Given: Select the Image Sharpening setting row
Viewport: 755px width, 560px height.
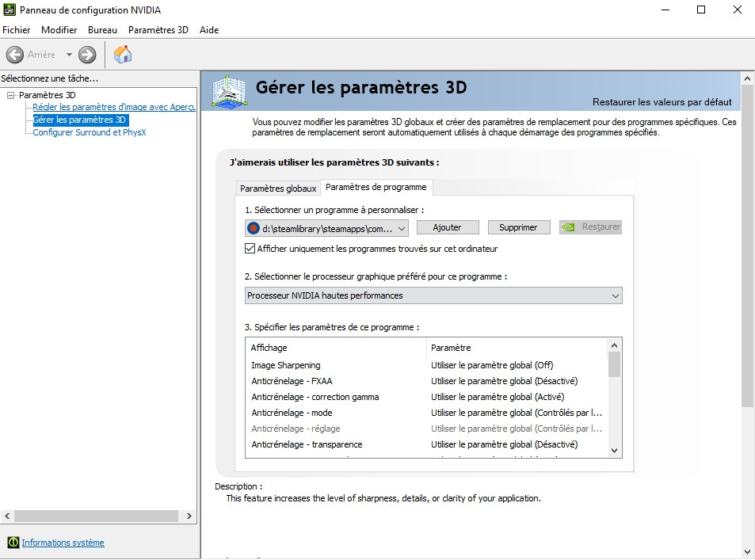Looking at the screenshot, I should tap(426, 365).
